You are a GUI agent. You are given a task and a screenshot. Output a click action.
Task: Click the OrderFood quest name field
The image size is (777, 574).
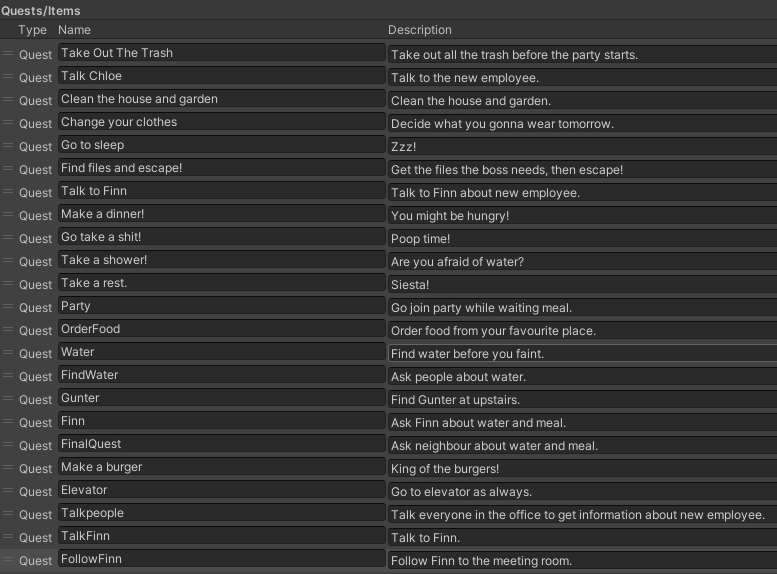pyautogui.click(x=221, y=330)
